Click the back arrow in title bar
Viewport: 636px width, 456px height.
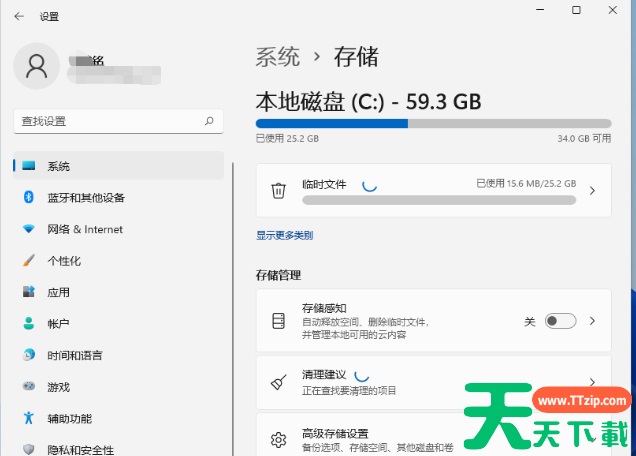[x=19, y=16]
